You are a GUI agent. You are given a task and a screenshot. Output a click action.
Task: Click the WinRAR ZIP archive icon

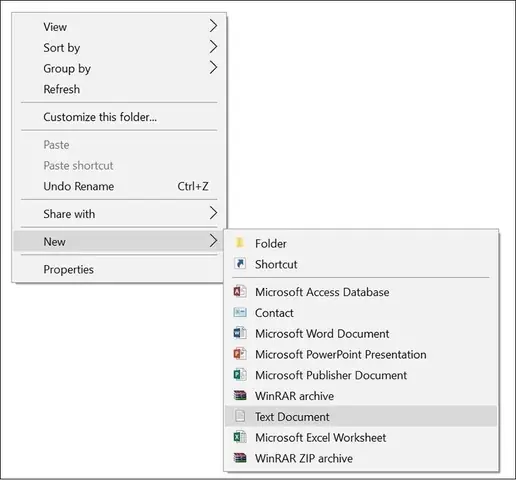pyautogui.click(x=240, y=458)
